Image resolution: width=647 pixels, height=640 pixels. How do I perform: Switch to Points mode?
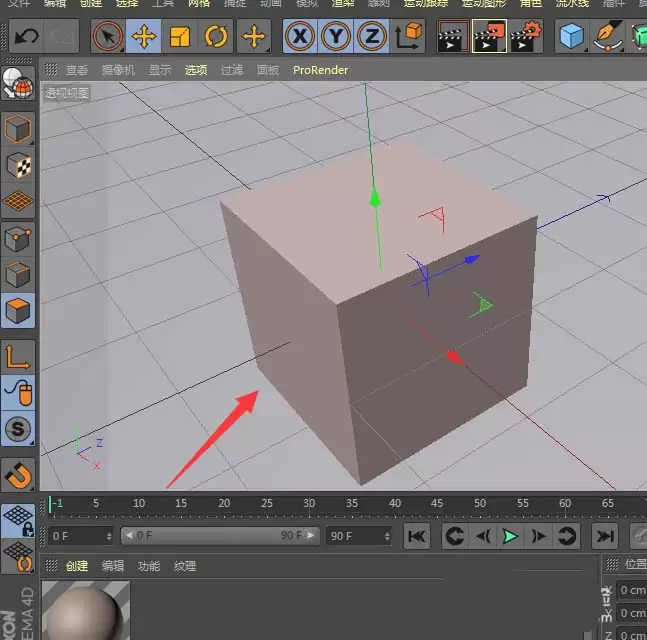pyautogui.click(x=18, y=239)
